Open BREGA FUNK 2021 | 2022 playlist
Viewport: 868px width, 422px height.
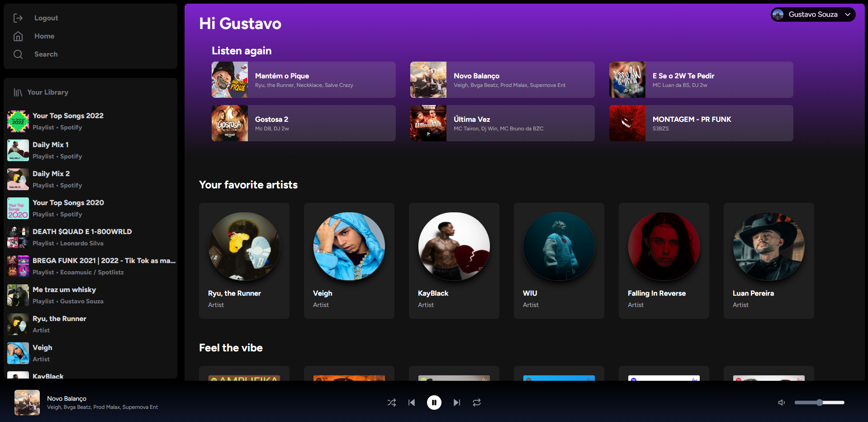90,266
